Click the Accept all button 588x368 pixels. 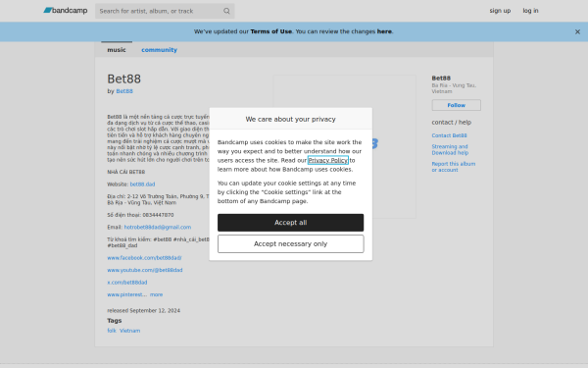pos(290,223)
